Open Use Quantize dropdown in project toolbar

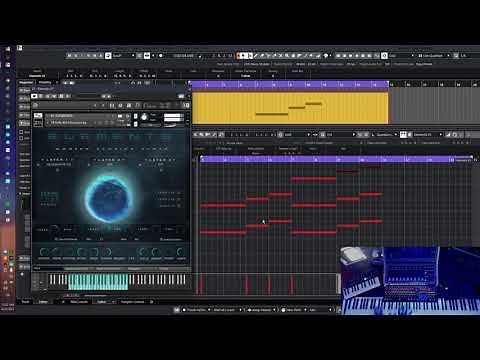434,55
